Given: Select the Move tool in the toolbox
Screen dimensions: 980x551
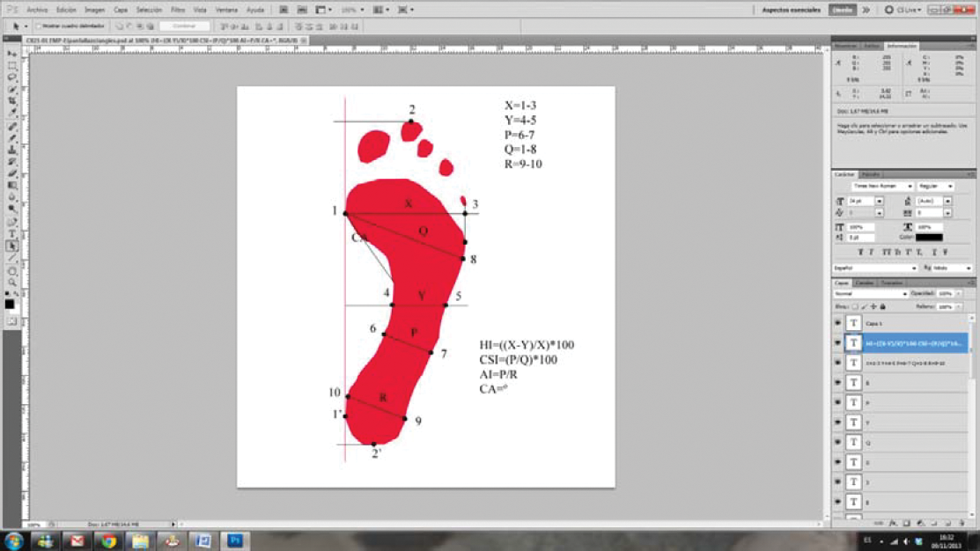Looking at the screenshot, I should point(11,55).
